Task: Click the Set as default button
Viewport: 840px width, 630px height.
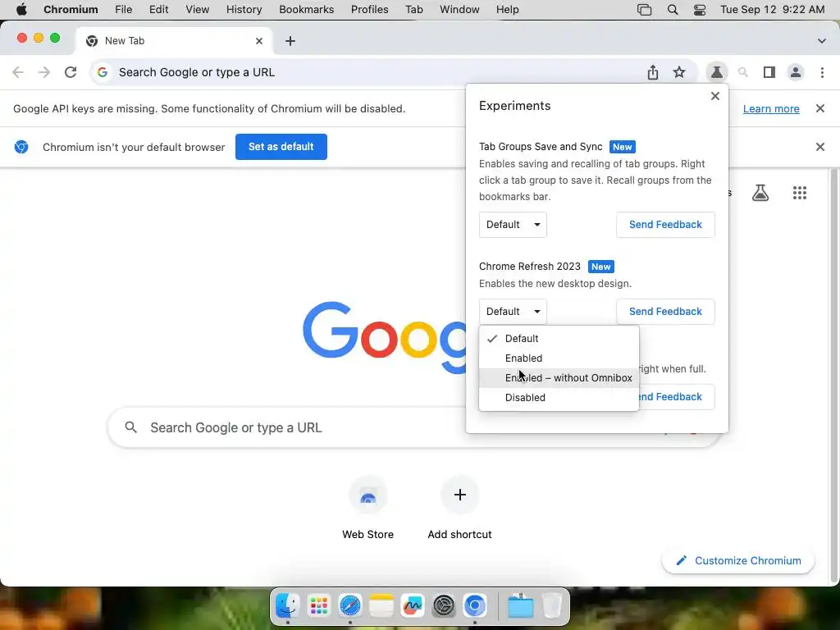Action: click(281, 147)
